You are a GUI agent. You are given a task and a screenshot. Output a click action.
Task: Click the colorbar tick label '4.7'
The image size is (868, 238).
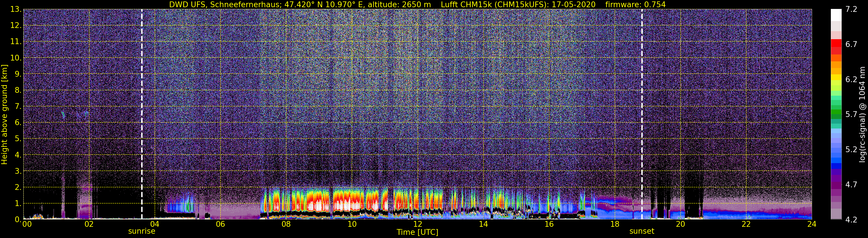[x=851, y=185]
